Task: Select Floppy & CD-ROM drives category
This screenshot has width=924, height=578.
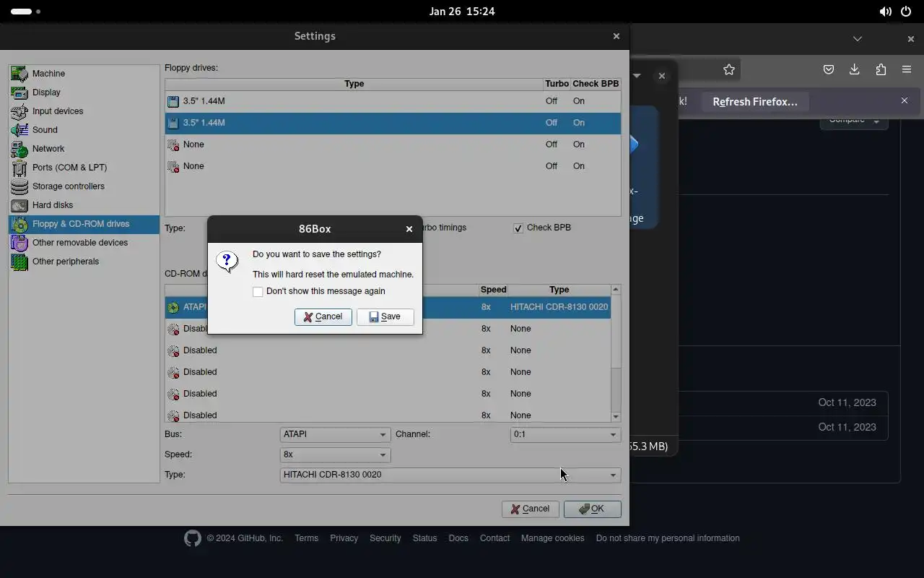Action: tap(84, 224)
